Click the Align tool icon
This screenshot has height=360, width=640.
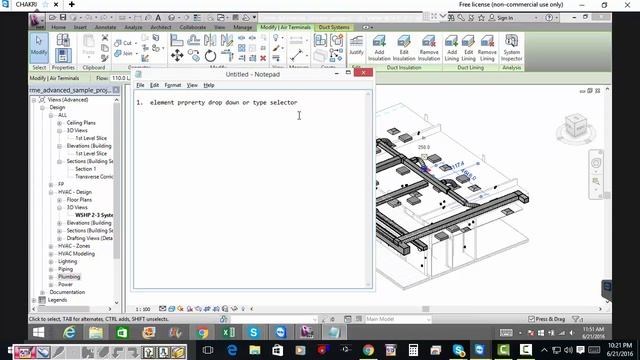tap(177, 40)
